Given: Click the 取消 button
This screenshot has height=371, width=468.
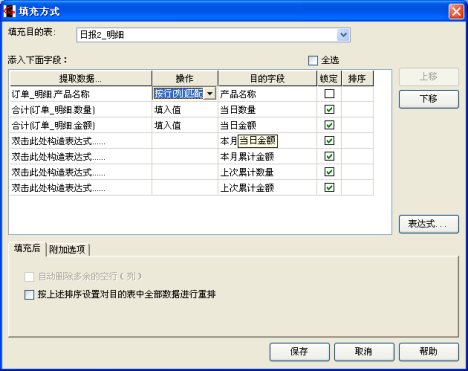Looking at the screenshot, I should (364, 352).
